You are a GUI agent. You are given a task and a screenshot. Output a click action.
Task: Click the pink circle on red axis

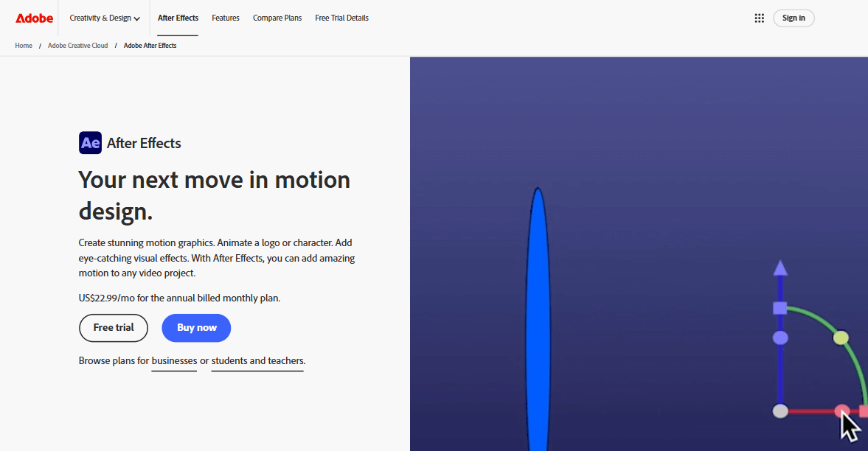(x=841, y=411)
